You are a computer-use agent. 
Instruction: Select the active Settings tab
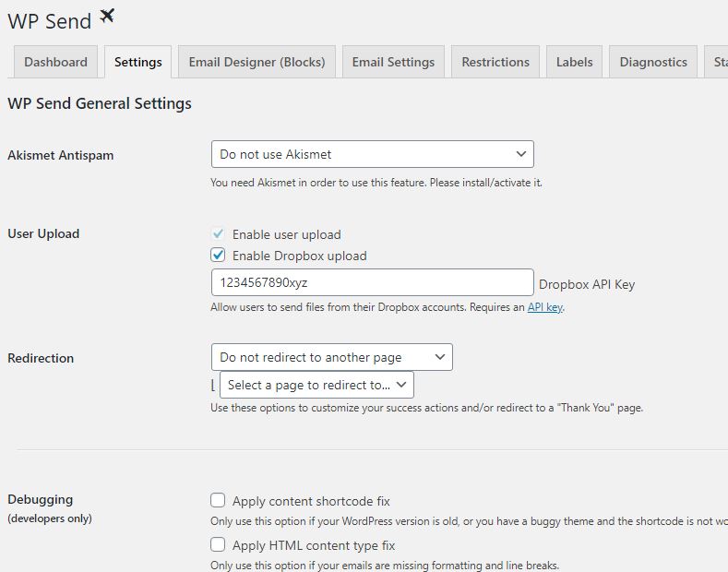click(137, 62)
